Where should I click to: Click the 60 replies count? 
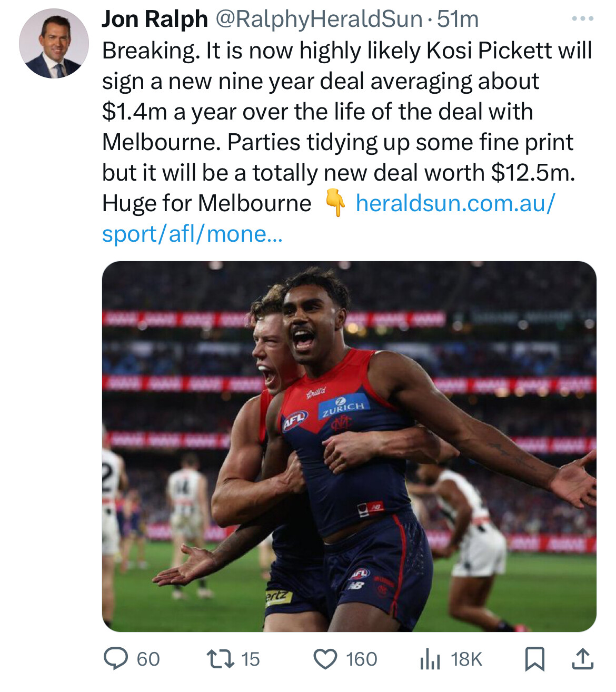148,659
